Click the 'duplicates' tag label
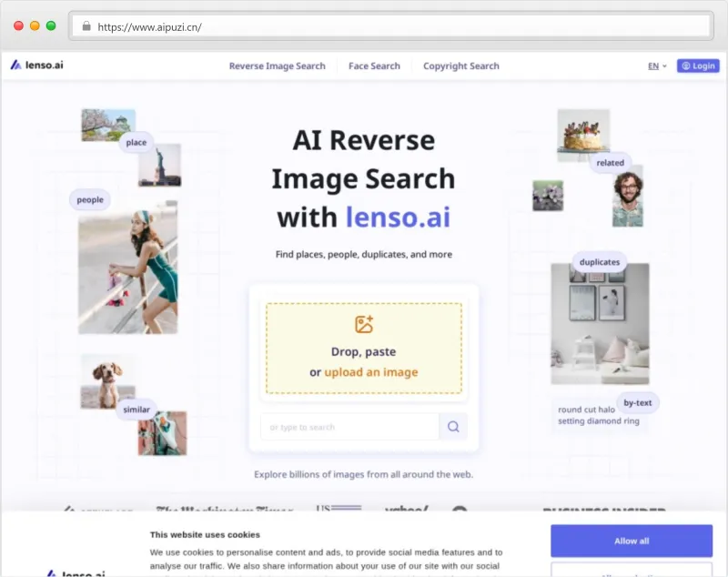Image resolution: width=728 pixels, height=577 pixels. (x=600, y=262)
